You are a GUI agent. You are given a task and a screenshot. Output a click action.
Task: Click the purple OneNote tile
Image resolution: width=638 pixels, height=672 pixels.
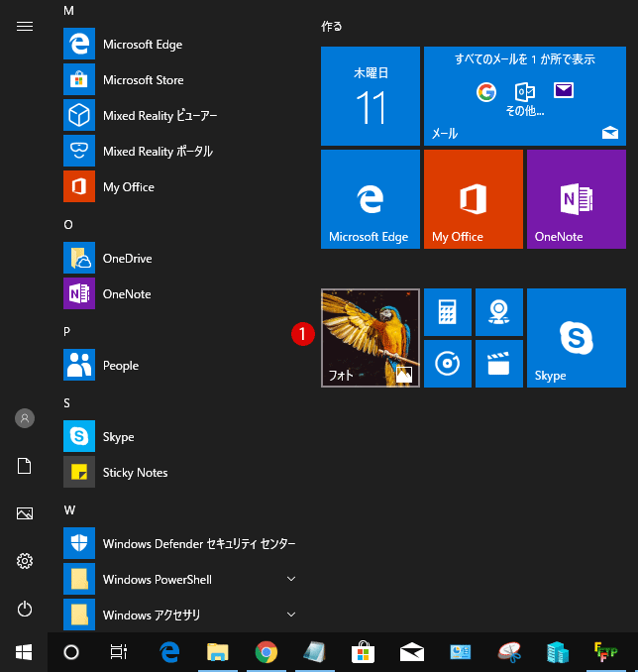577,199
